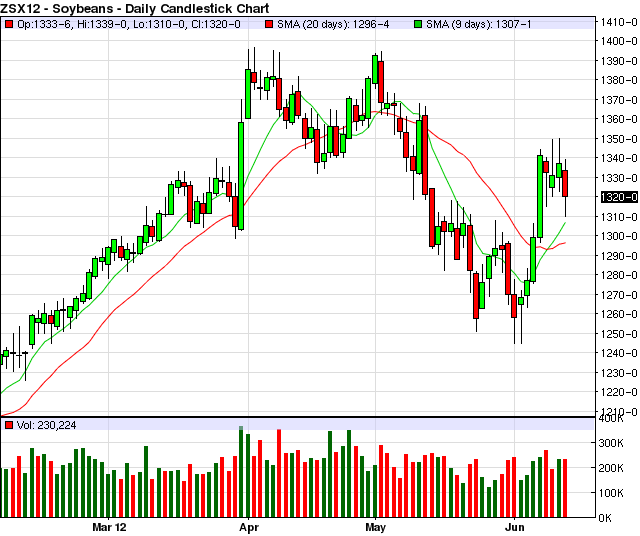Click the '1360-0' price axis label
Image resolution: width=640 pixels, height=536 pixels.
pos(619,119)
